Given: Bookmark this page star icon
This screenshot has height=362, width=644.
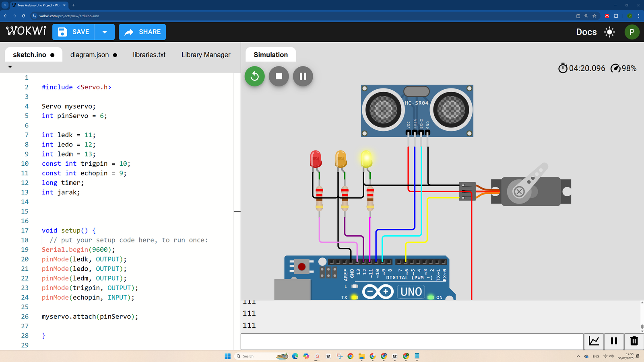Looking at the screenshot, I should point(594,16).
